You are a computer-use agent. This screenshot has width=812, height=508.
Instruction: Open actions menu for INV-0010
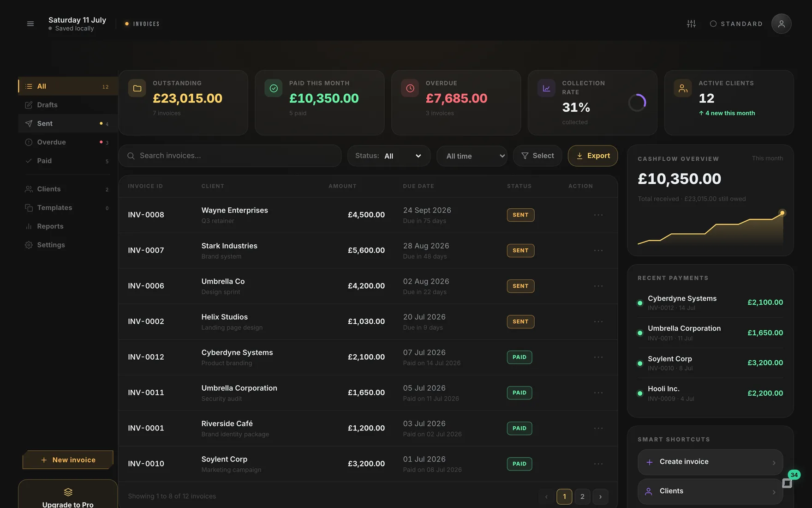point(598,464)
